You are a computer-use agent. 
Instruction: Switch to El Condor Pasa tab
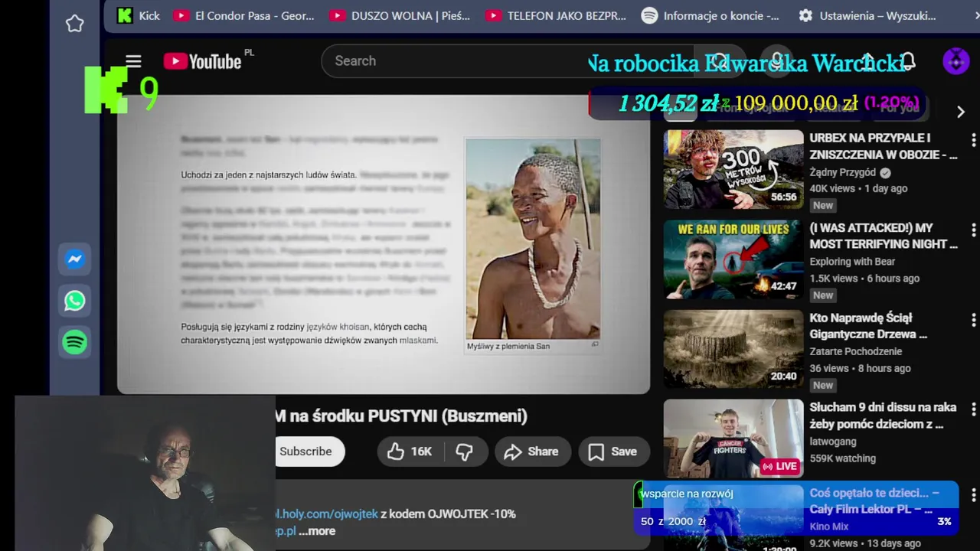coord(244,15)
